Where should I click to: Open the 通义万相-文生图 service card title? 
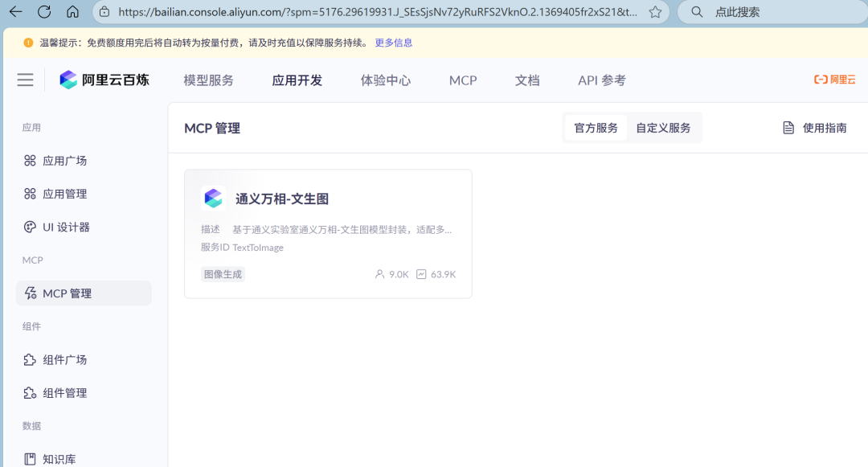coord(282,199)
